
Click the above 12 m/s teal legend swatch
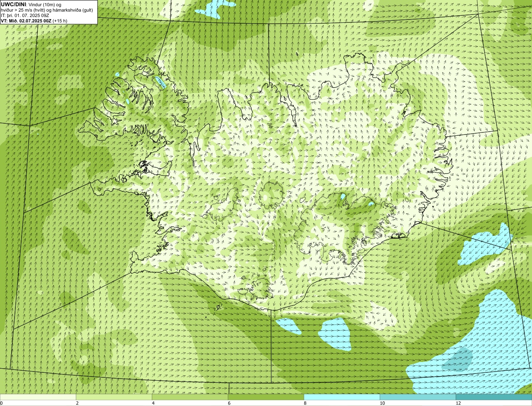pyautogui.click(x=494, y=397)
